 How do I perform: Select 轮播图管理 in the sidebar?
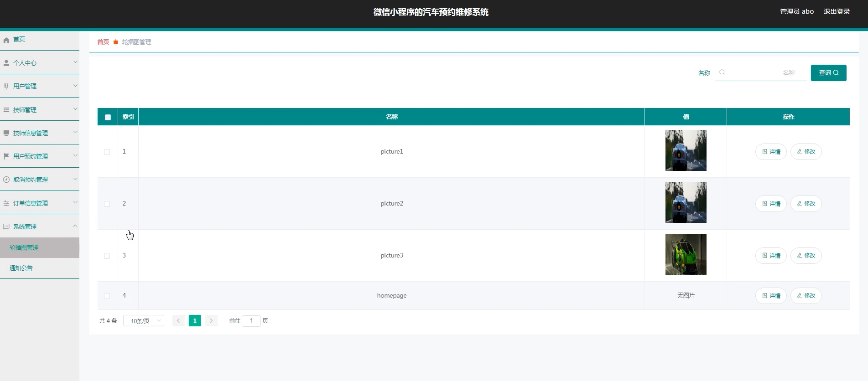click(x=24, y=247)
